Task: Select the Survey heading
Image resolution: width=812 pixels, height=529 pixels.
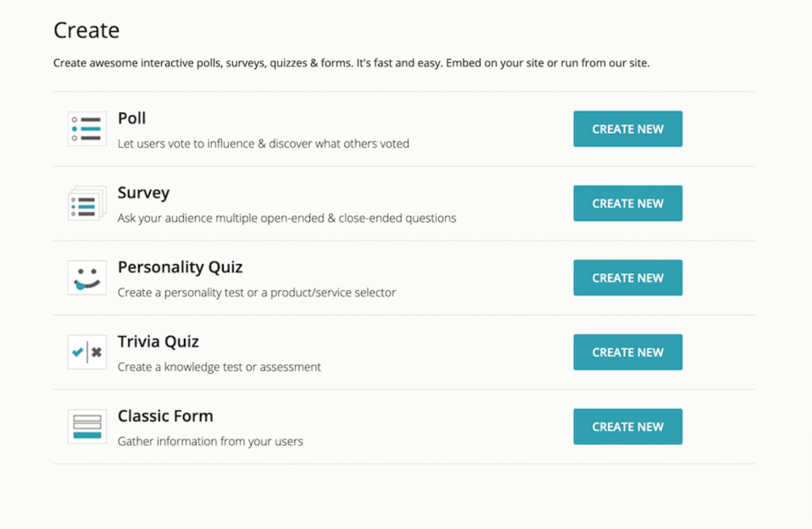Action: coord(143,193)
